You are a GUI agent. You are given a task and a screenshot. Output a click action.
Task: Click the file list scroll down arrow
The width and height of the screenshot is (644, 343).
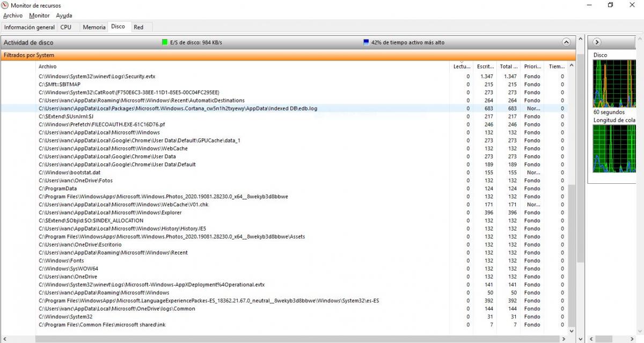571,331
